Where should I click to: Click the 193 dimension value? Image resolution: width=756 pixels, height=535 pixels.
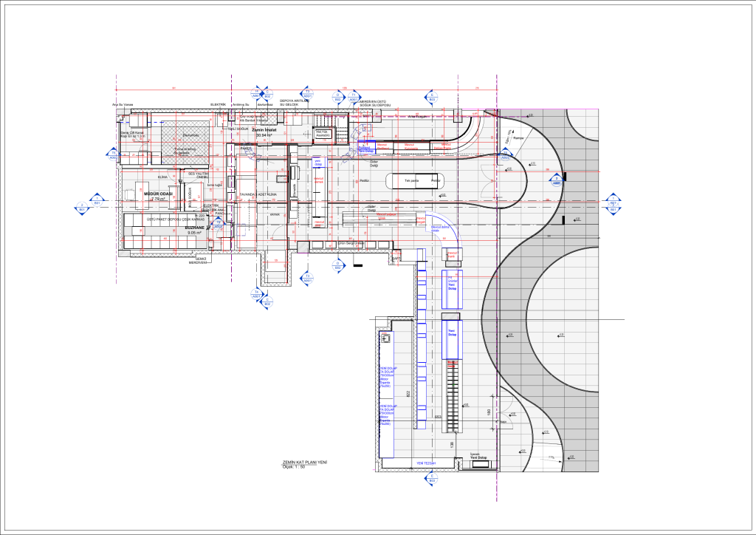click(489, 412)
